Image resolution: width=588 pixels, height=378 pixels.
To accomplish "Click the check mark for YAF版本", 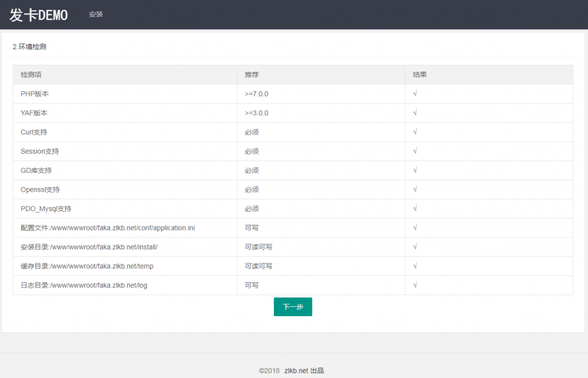I will coord(415,112).
